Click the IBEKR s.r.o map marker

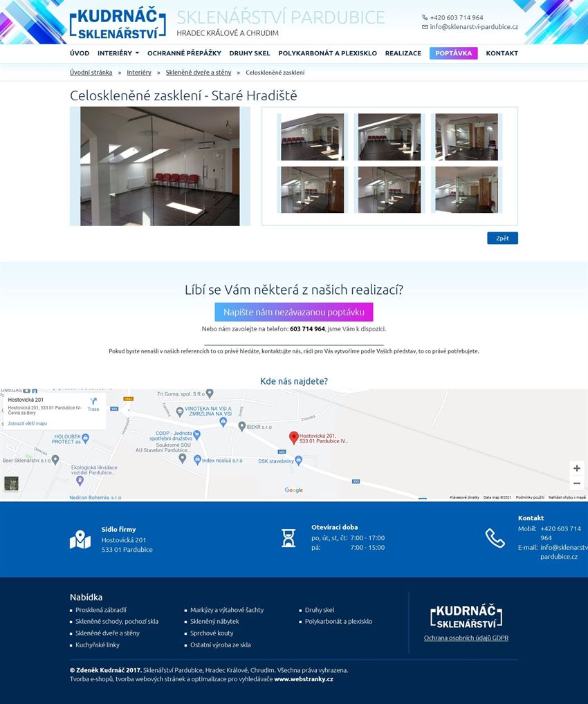tap(241, 427)
